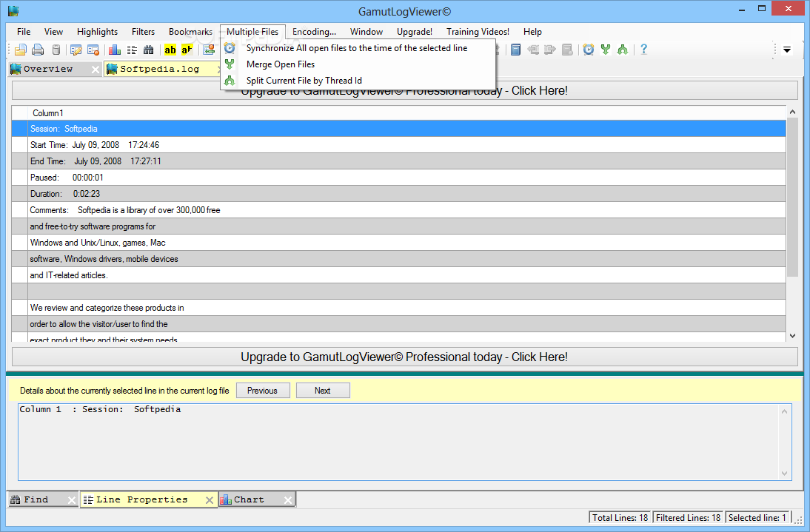Click the next bookmark arrow icon
Screen dimensions: 810x532
tap(550, 50)
